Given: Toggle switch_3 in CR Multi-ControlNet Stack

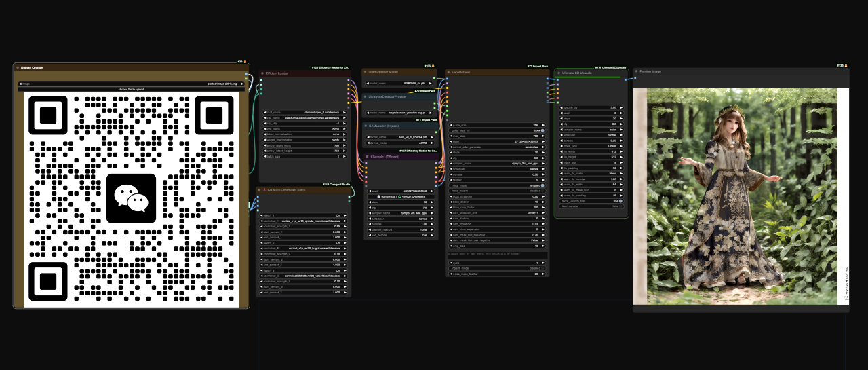Looking at the screenshot, I should click(x=303, y=270).
